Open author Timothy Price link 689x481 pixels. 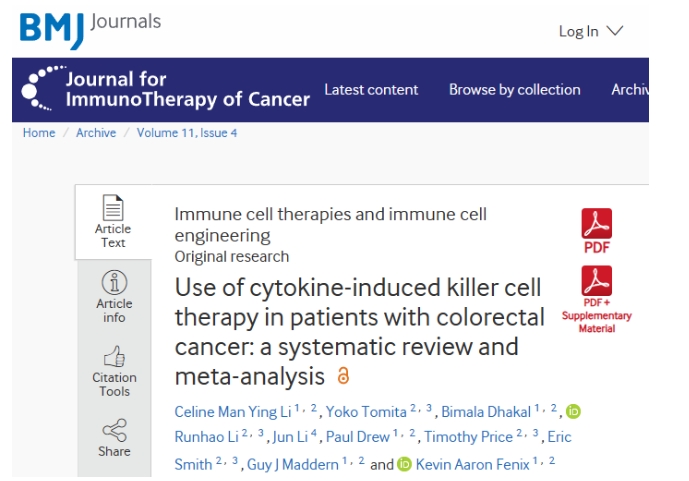(468, 437)
